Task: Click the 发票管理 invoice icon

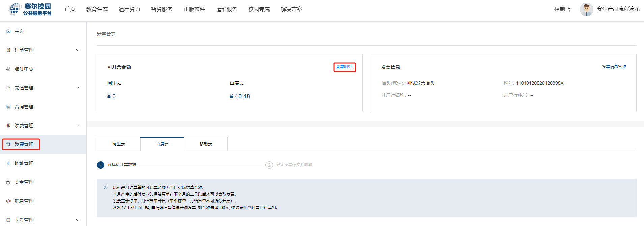Action: pos(8,144)
